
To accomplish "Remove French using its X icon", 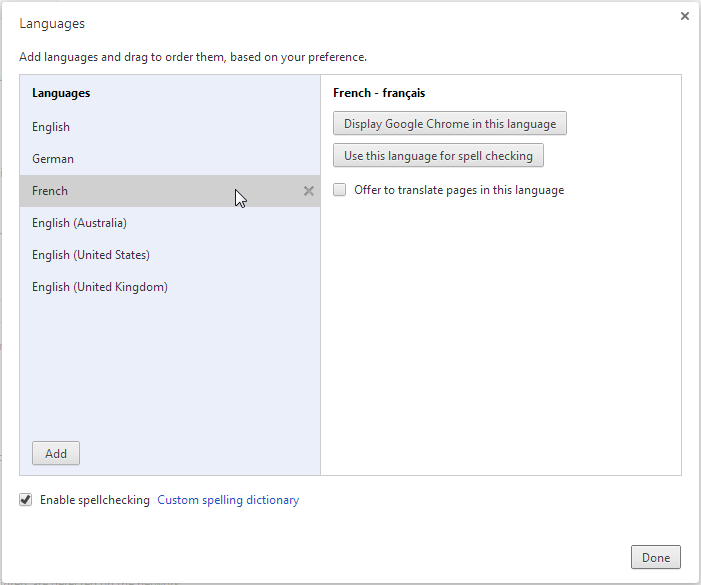I will pyautogui.click(x=308, y=191).
